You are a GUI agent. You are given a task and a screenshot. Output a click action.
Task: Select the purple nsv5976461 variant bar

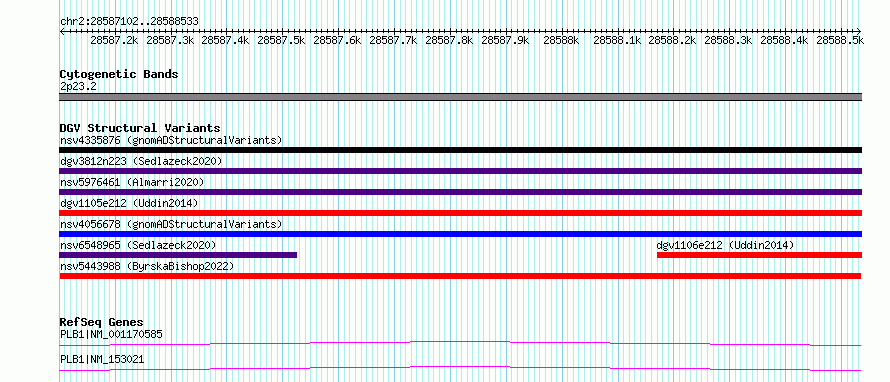point(461,192)
